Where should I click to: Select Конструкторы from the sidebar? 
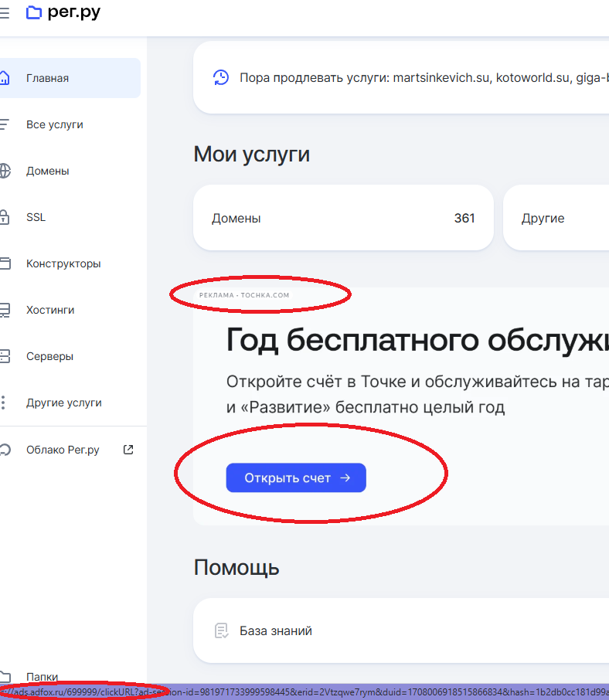coord(63,263)
